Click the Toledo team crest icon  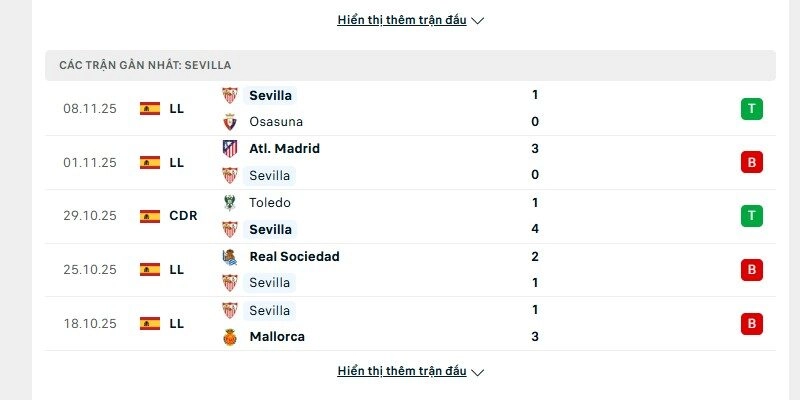click(230, 203)
